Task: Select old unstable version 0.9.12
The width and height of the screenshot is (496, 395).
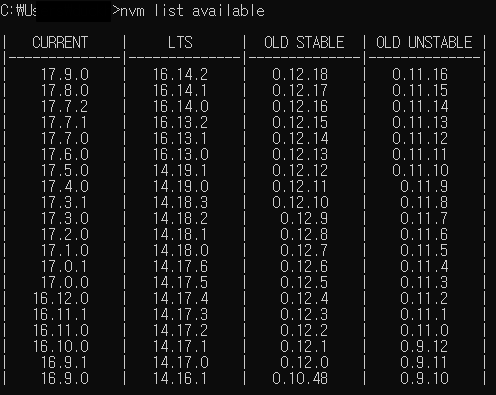Action: coord(424,346)
